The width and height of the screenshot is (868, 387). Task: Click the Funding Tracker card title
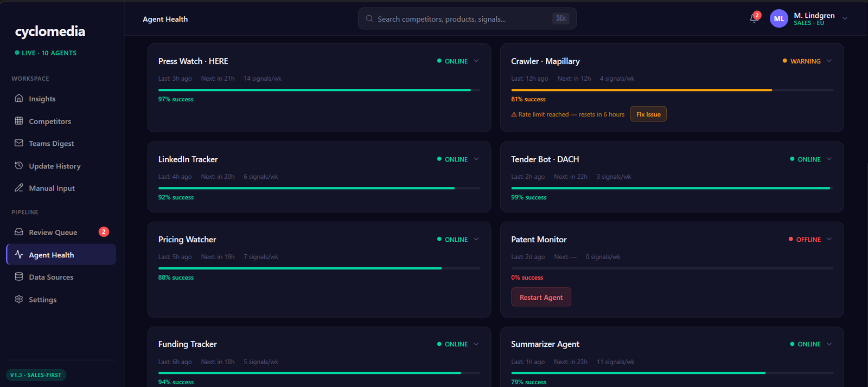click(x=187, y=344)
